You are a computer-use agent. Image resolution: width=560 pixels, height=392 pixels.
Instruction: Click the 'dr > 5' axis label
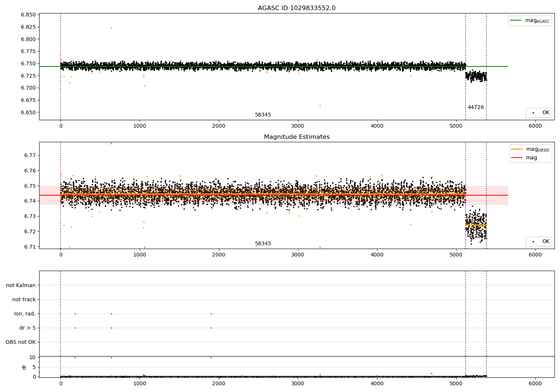tap(28, 328)
